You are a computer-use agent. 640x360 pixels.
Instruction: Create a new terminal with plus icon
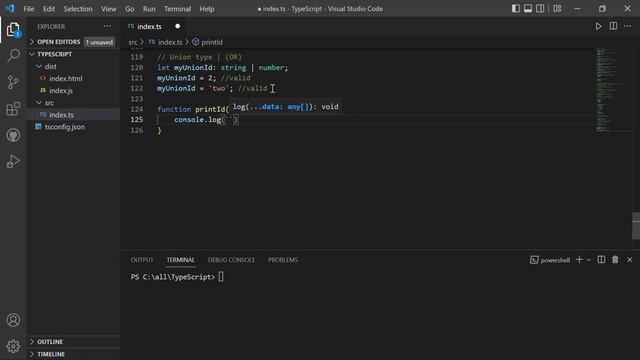click(x=579, y=260)
